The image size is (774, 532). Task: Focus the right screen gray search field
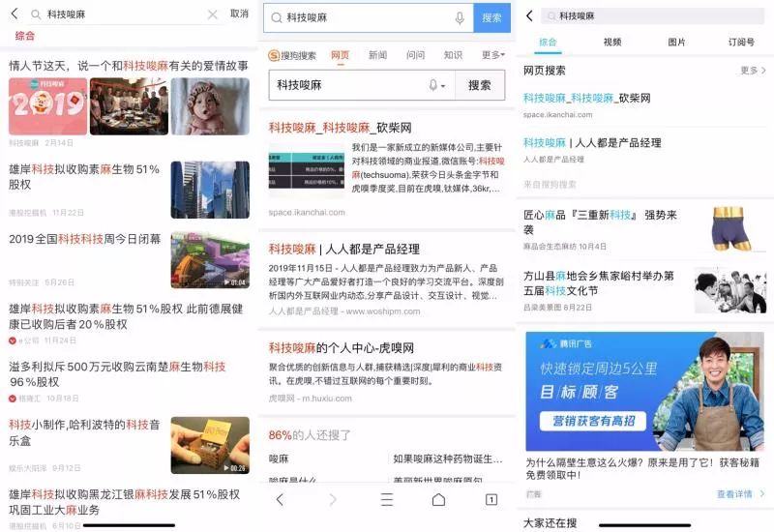(x=652, y=15)
